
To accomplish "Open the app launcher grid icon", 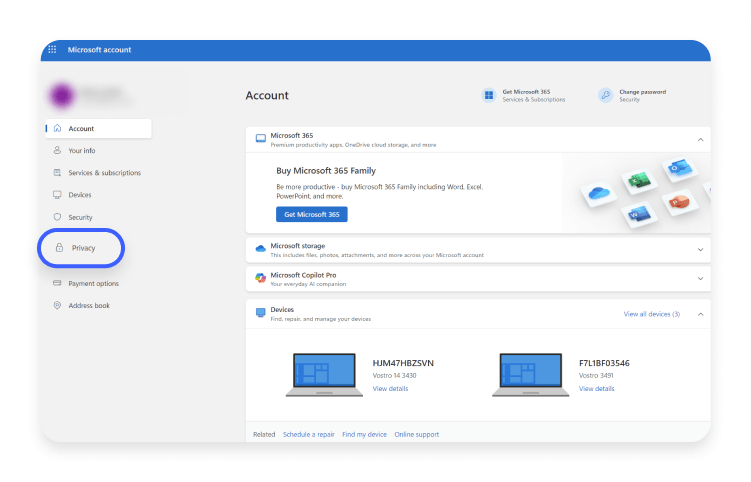I will (52, 49).
